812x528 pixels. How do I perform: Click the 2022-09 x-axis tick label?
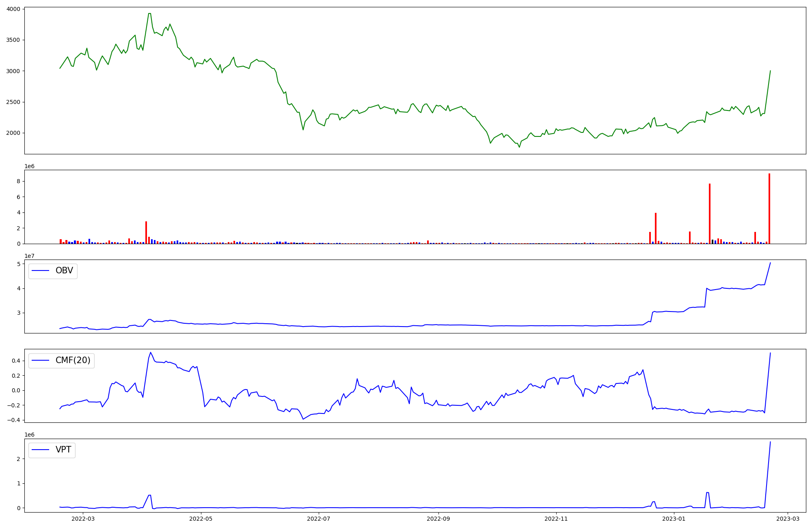pyautogui.click(x=438, y=519)
